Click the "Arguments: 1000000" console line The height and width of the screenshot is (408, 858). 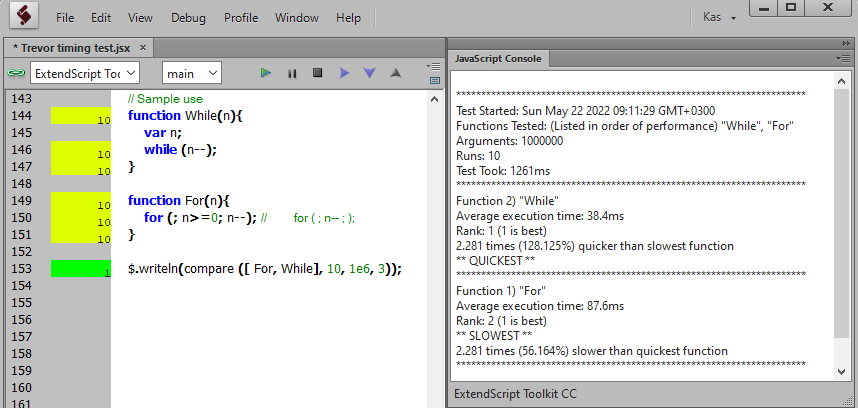click(509, 141)
